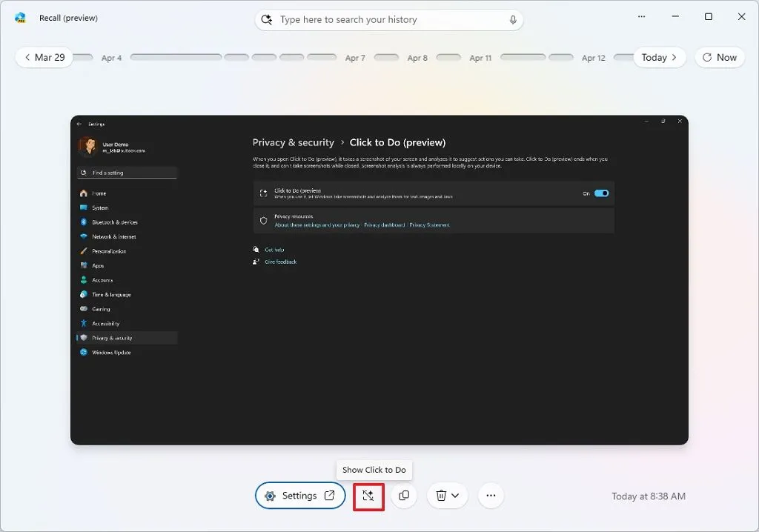Go back to Mar 29 in the timeline
This screenshot has width=759, height=532.
coord(44,58)
